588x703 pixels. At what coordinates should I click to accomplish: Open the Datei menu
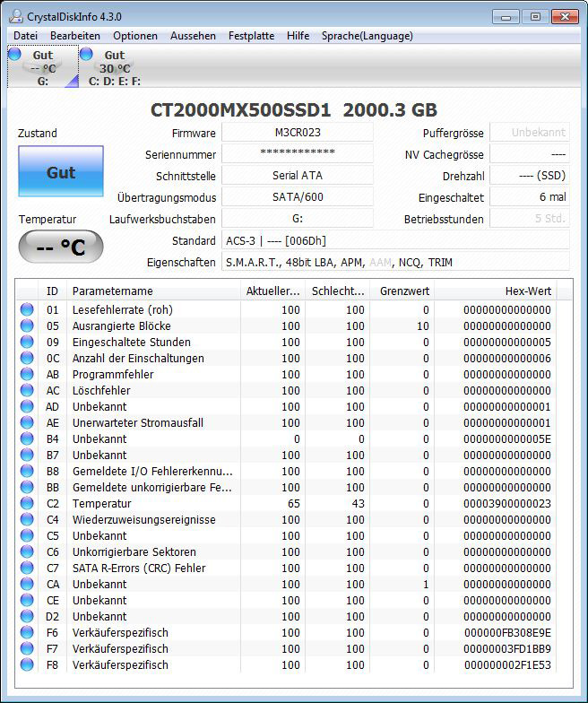[x=25, y=36]
